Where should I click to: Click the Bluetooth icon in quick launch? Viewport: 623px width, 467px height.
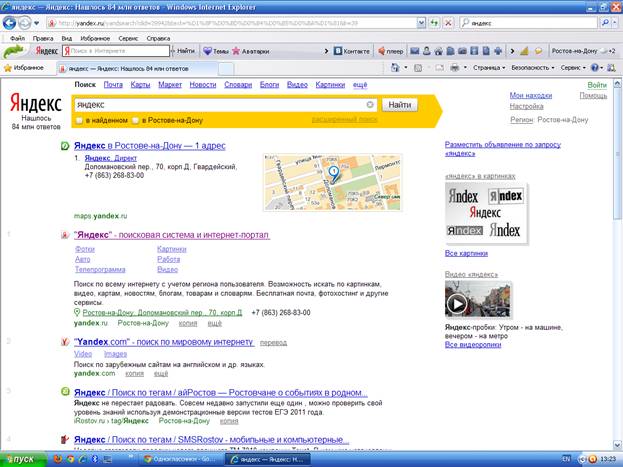[95, 459]
